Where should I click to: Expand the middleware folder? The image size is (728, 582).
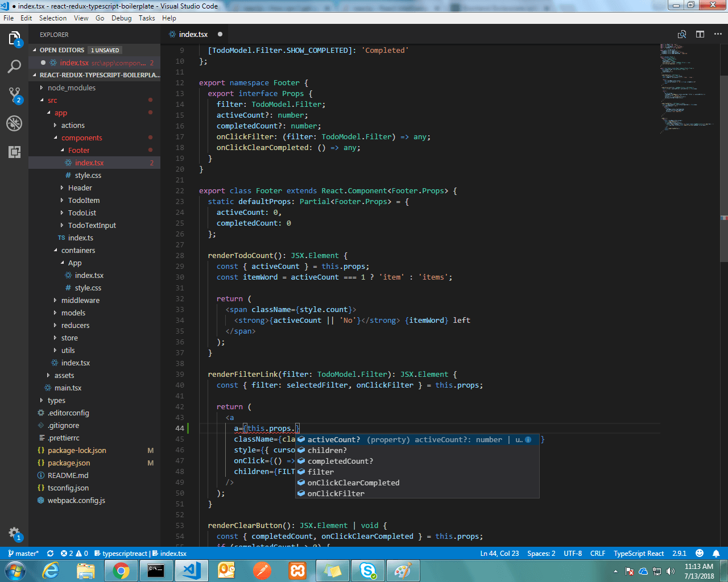tap(80, 300)
